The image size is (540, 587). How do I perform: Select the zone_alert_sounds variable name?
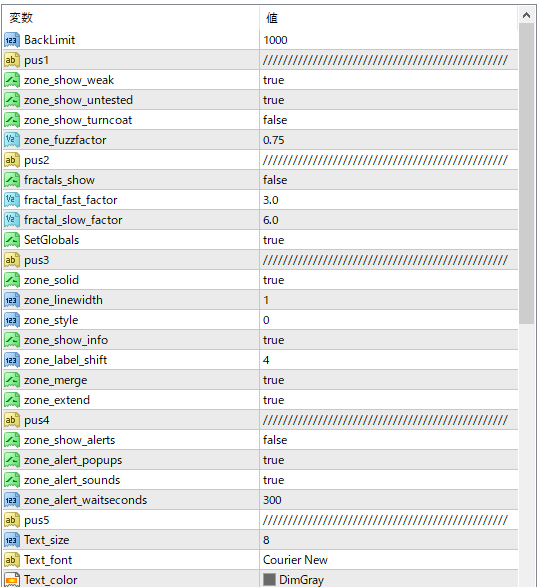point(72,480)
